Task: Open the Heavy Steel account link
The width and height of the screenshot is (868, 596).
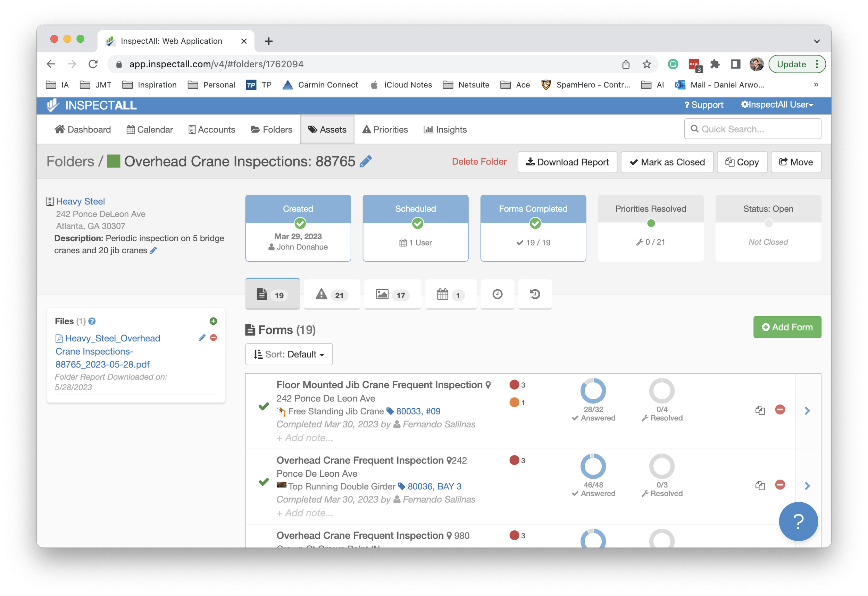Action: [x=80, y=201]
